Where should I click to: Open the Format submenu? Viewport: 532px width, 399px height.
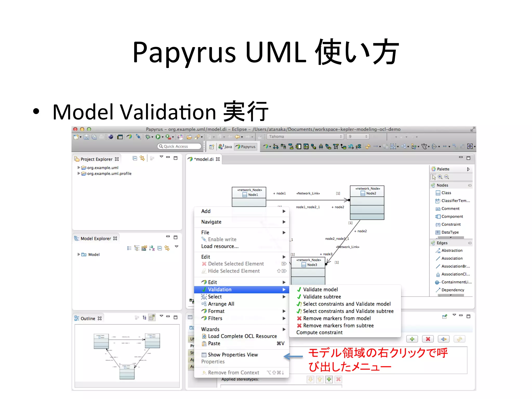click(242, 311)
